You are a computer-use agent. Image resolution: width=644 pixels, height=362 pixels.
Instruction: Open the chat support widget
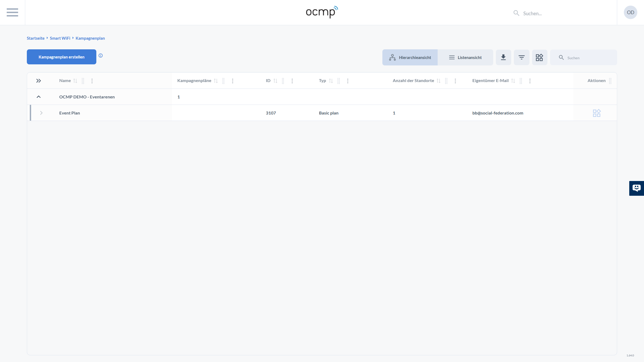[x=636, y=188]
